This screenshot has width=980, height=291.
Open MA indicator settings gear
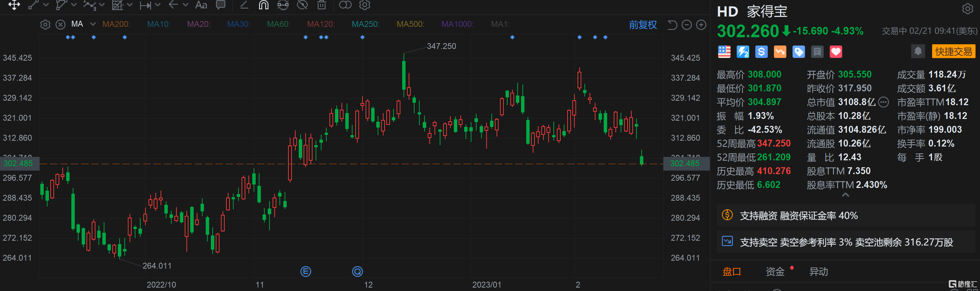pyautogui.click(x=45, y=25)
